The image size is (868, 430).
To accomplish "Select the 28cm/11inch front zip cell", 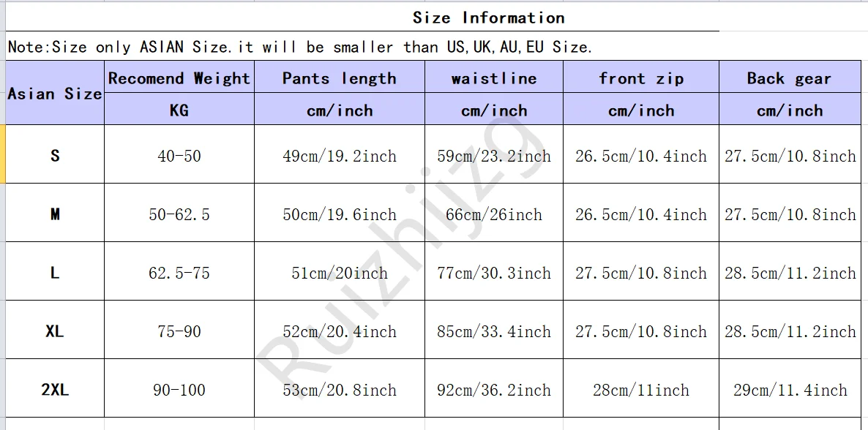I will 641,390.
